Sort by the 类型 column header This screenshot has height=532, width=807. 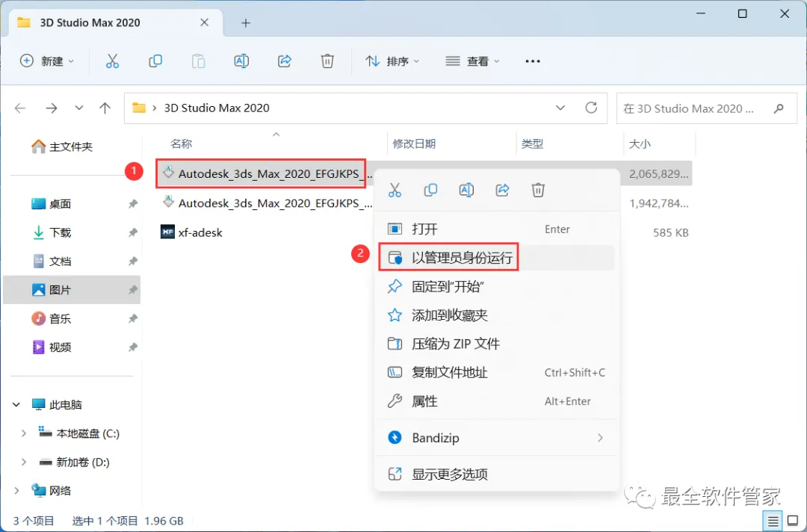click(532, 143)
